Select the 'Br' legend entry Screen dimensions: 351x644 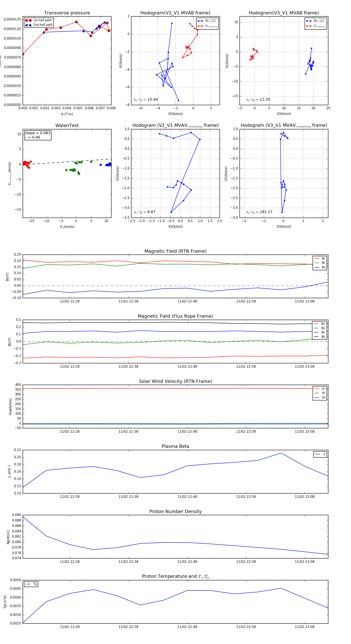[320, 259]
